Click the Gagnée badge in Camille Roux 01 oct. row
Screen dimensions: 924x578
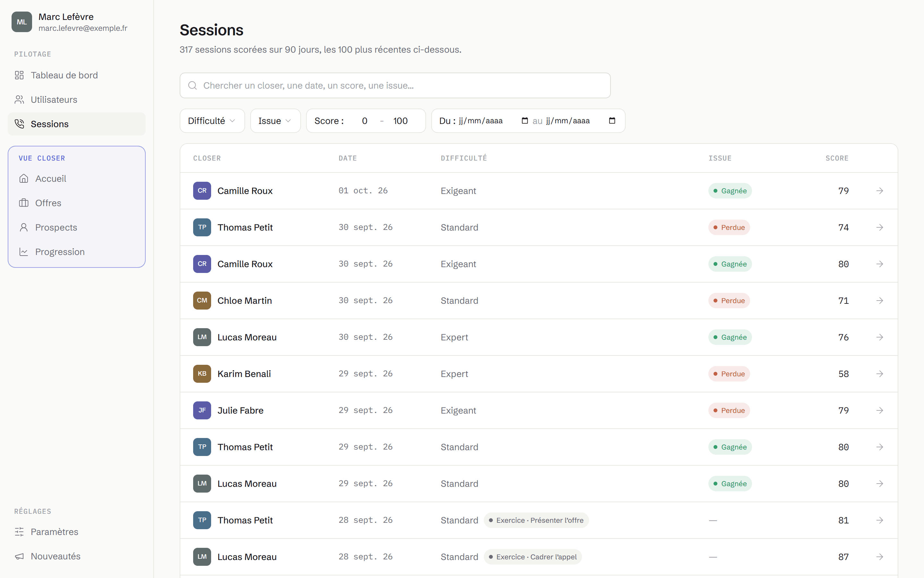click(730, 191)
